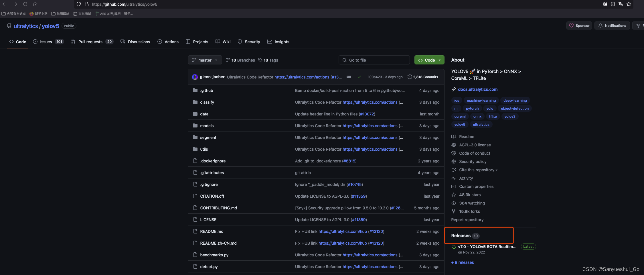
Task: Click the padlock site info icon
Action: click(x=87, y=4)
